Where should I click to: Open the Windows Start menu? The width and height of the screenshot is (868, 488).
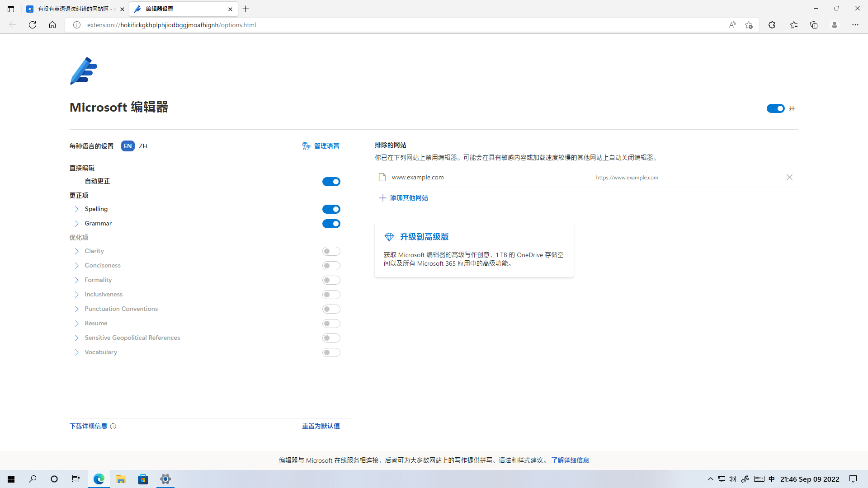coord(11,479)
